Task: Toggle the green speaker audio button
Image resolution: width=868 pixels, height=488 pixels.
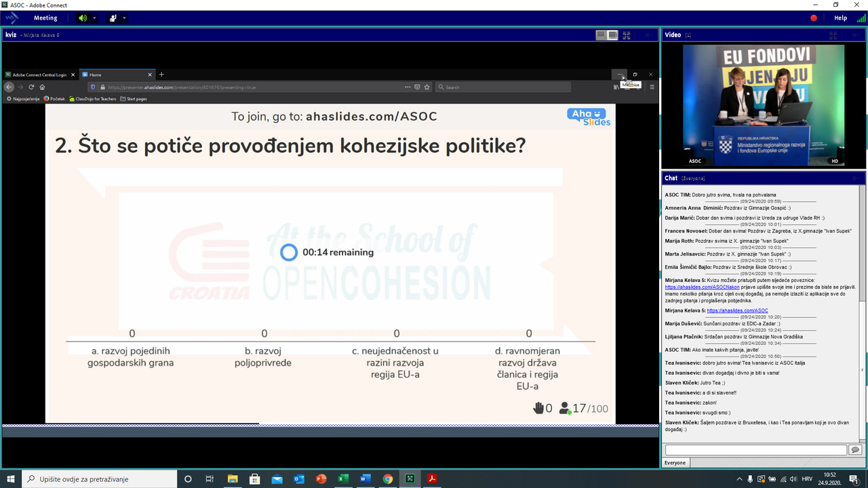Action: (83, 18)
